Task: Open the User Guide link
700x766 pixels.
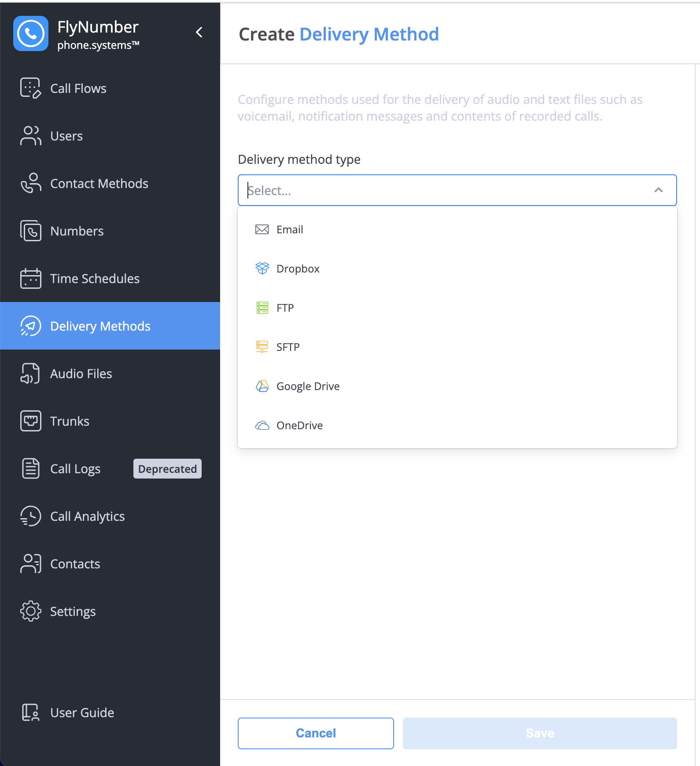Action: pos(110,712)
